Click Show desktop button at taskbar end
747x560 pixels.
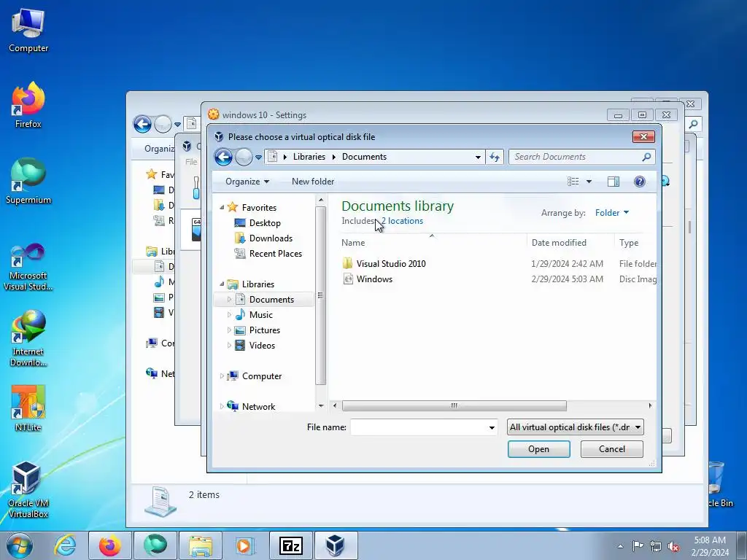(x=742, y=545)
